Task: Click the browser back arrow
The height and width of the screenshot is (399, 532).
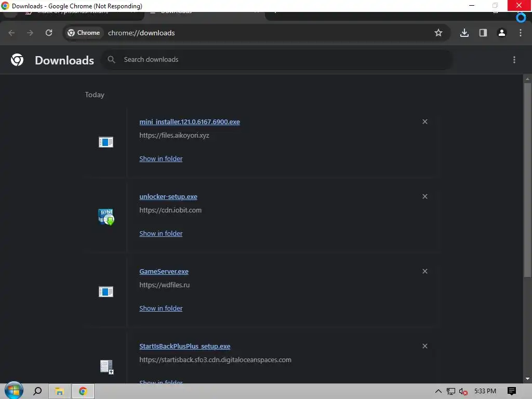Action: (11, 33)
